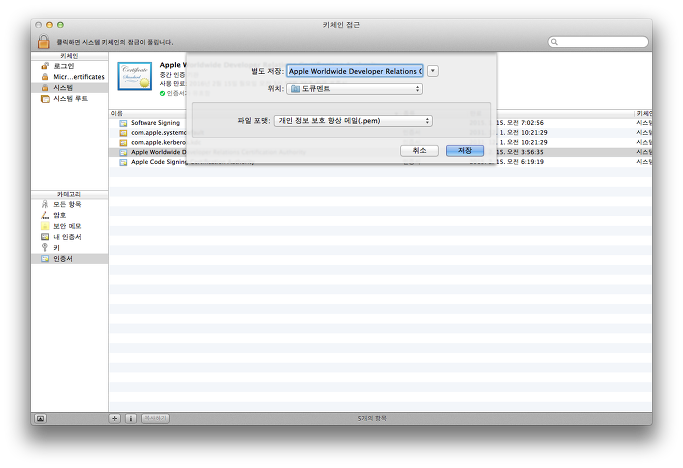Viewport: 683px width, 468px height.
Task: Click the plus add item button
Action: click(115, 418)
